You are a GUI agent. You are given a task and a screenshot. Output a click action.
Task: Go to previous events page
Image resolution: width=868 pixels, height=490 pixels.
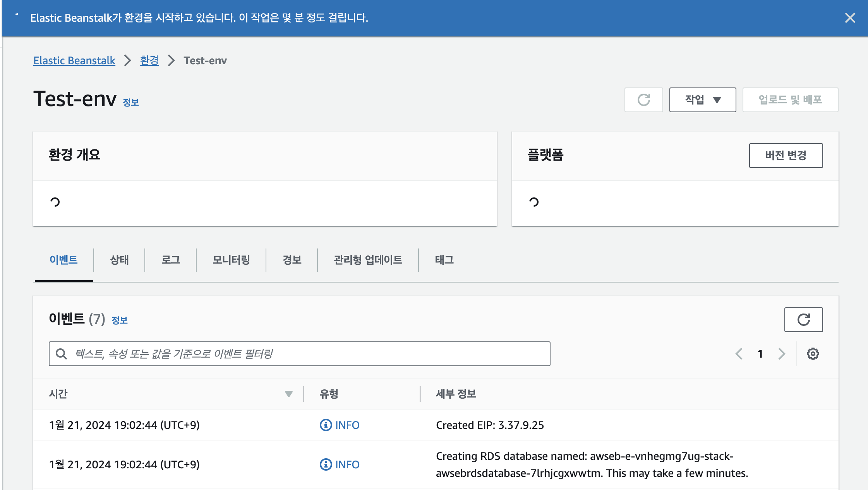click(739, 354)
